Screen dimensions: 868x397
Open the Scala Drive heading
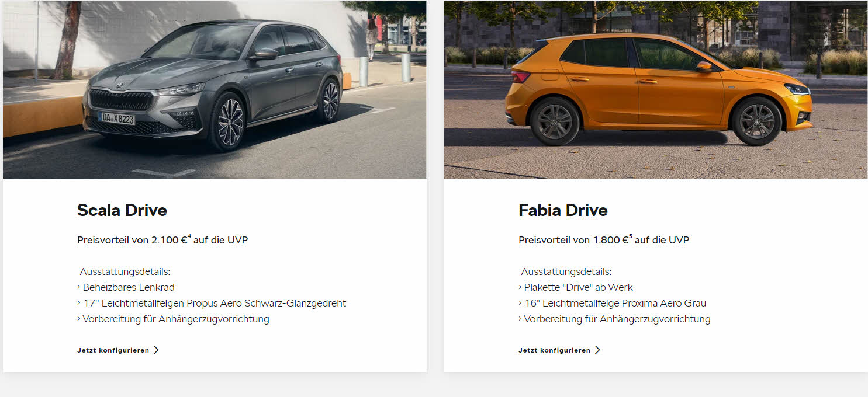point(122,210)
